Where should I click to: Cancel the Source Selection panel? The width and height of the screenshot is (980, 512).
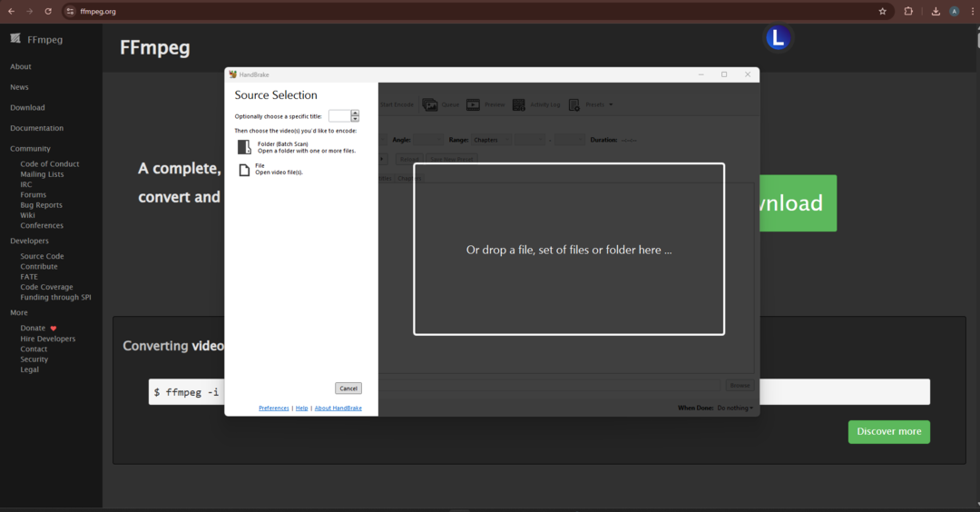click(348, 389)
